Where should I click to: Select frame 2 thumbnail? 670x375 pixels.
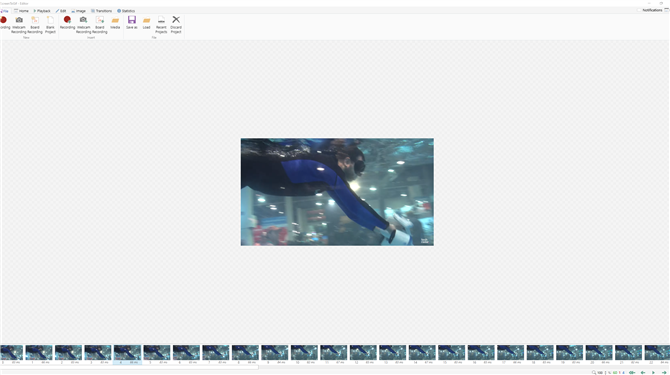click(68, 354)
